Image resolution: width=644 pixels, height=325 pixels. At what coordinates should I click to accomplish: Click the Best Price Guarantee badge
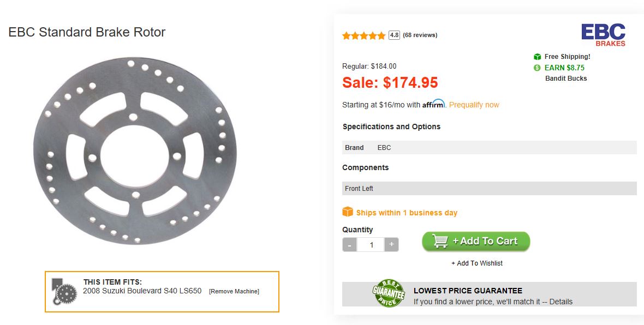tap(388, 293)
